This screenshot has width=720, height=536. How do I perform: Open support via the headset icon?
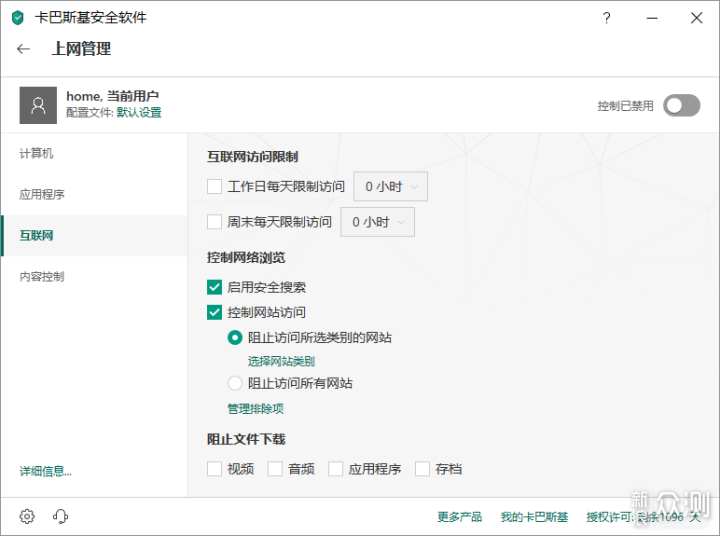click(x=61, y=516)
